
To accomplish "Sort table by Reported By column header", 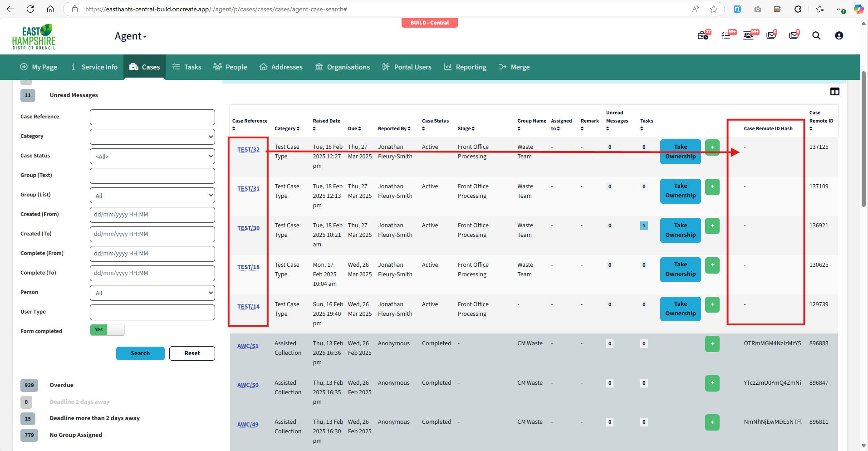I will coord(394,129).
